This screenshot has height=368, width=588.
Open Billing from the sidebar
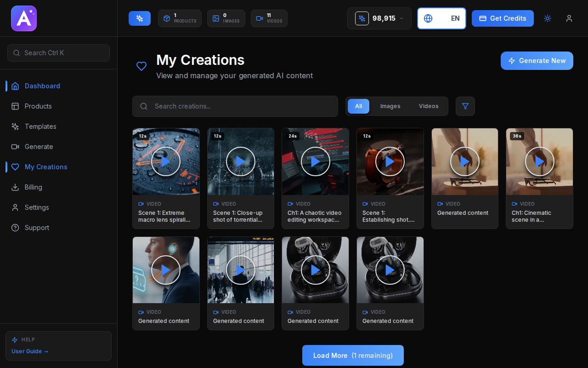(33, 187)
